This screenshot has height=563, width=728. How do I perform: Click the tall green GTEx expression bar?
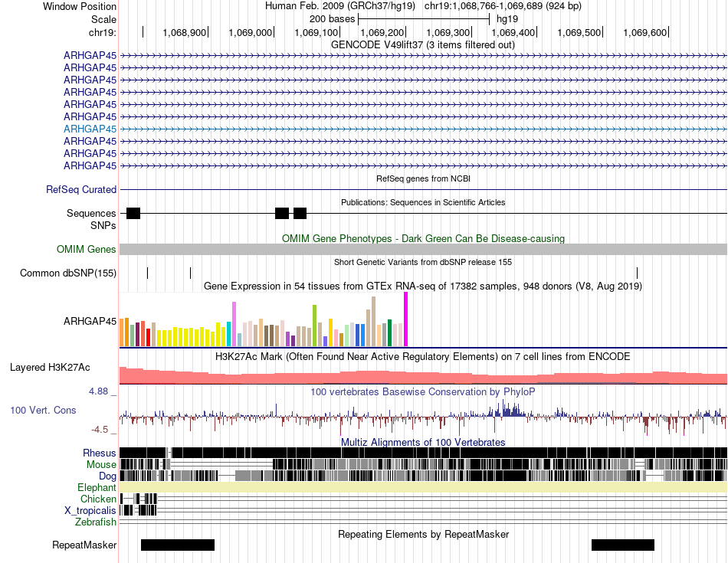pyautogui.click(x=314, y=326)
